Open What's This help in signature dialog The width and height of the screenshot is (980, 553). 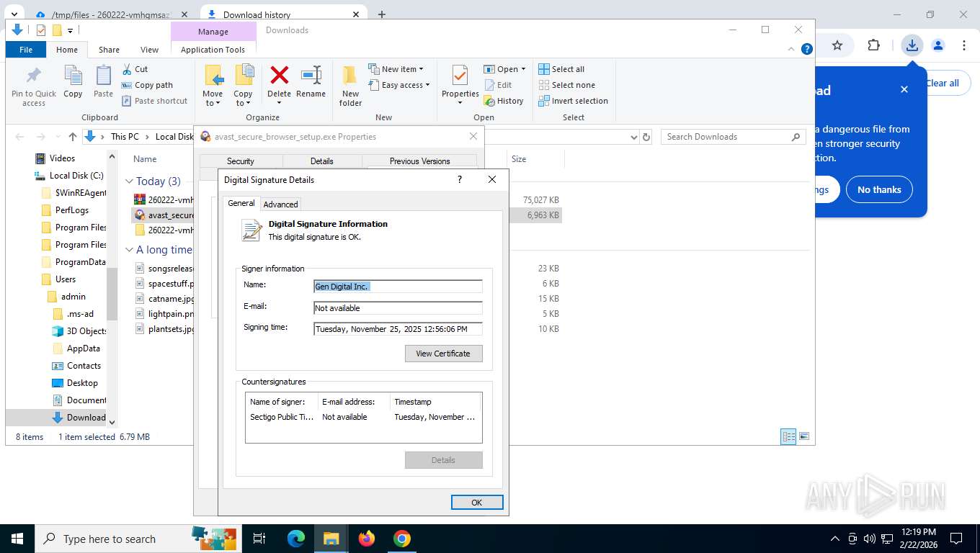[x=460, y=179]
